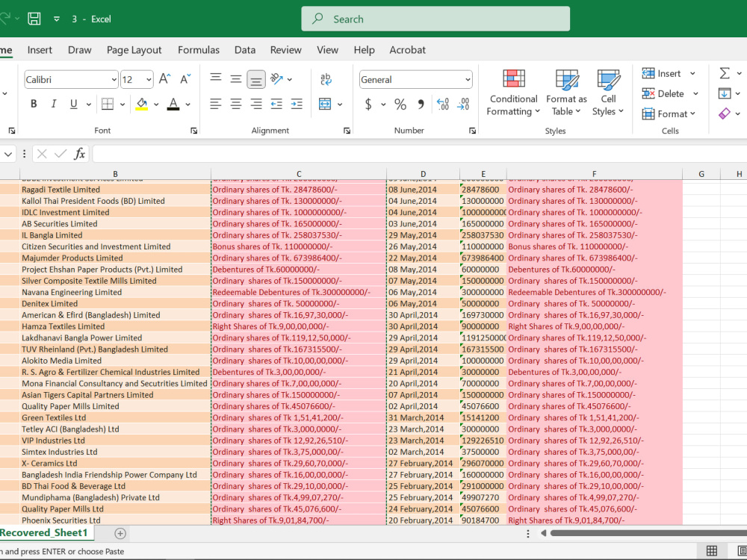
Task: Open Conditional Formatting menu
Action: 514,93
